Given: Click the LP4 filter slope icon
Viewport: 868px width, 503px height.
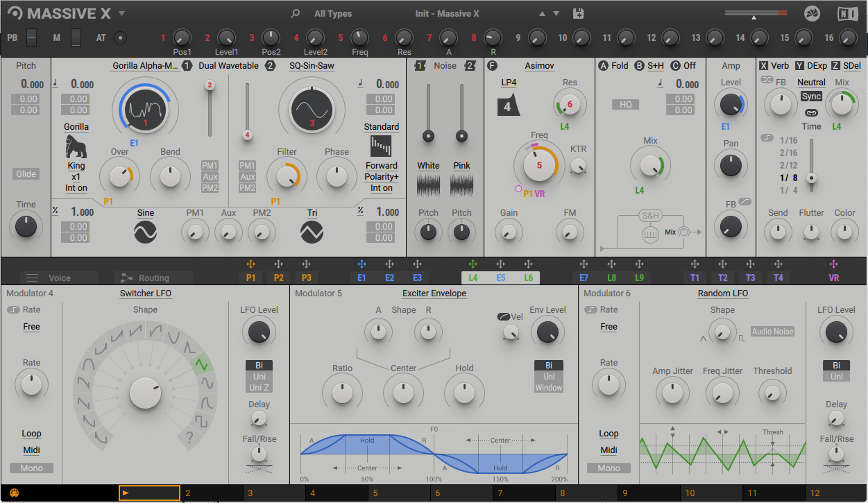Looking at the screenshot, I should (509, 107).
